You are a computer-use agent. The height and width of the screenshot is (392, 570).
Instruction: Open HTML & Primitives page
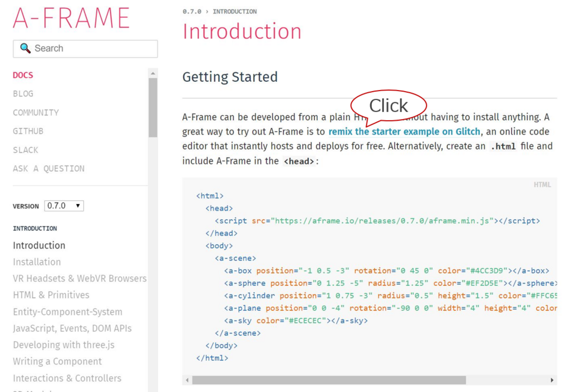(51, 295)
